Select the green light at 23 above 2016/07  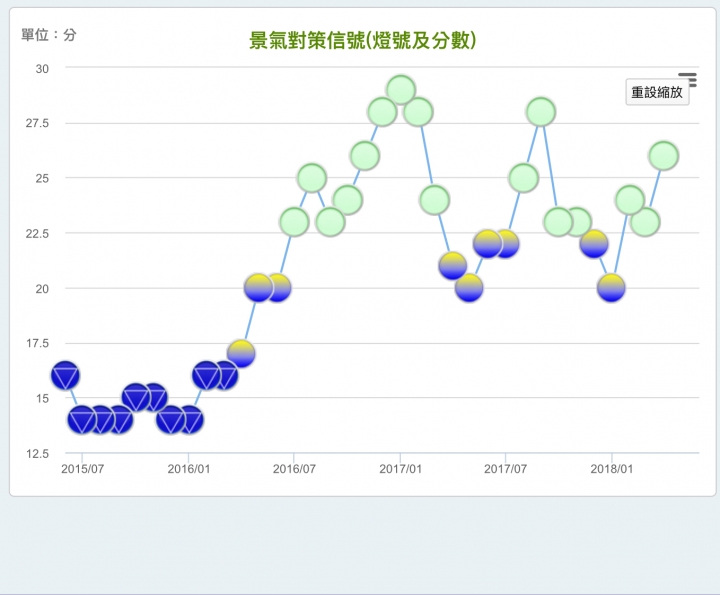click(x=294, y=222)
